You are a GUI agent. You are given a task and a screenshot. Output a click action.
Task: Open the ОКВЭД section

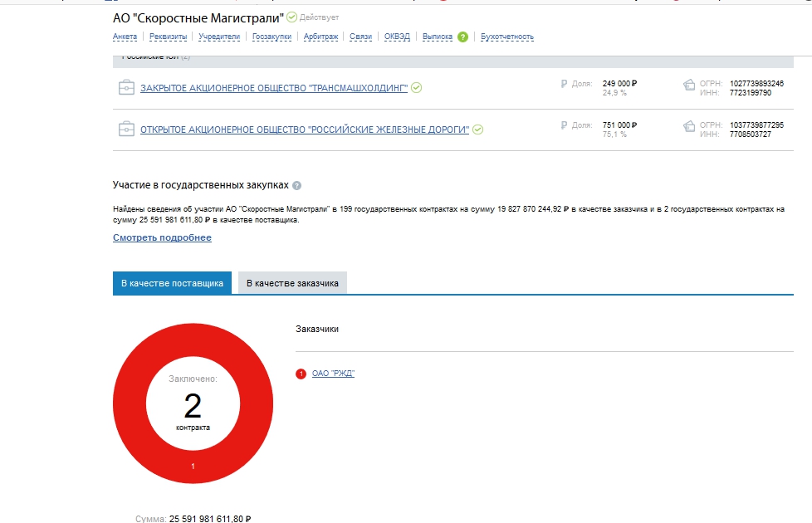(x=397, y=37)
